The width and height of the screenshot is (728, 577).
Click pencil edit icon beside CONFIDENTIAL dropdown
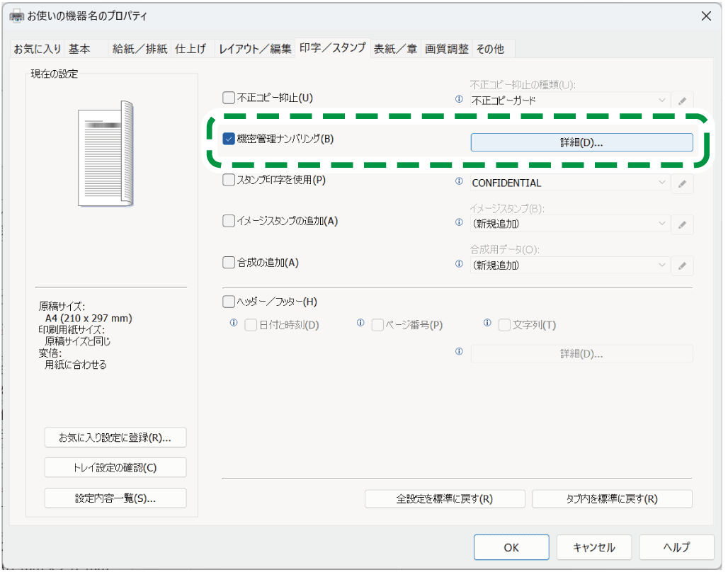683,183
